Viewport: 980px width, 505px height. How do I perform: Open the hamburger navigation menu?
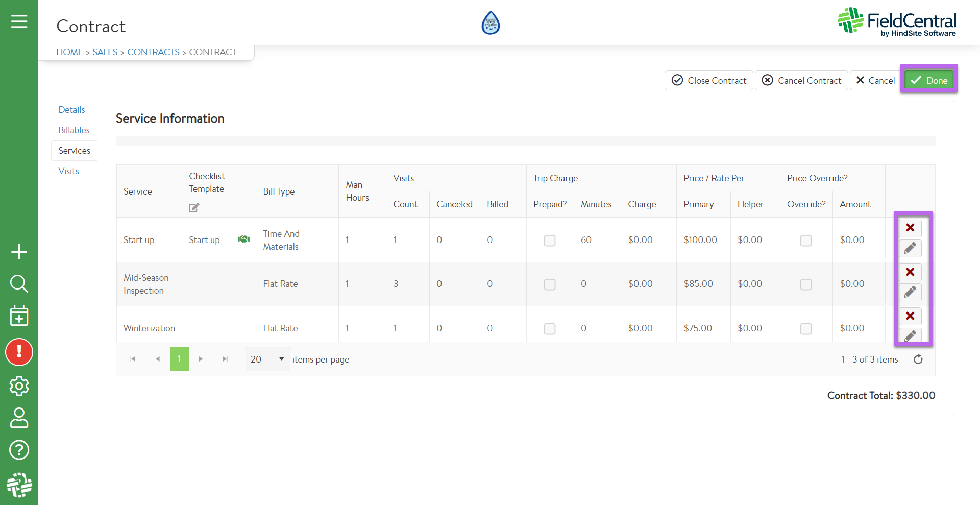tap(19, 21)
